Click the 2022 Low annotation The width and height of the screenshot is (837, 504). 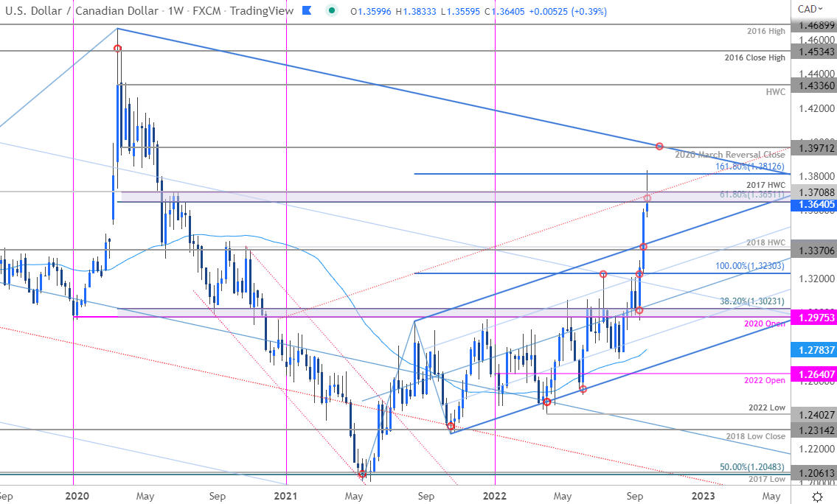766,407
